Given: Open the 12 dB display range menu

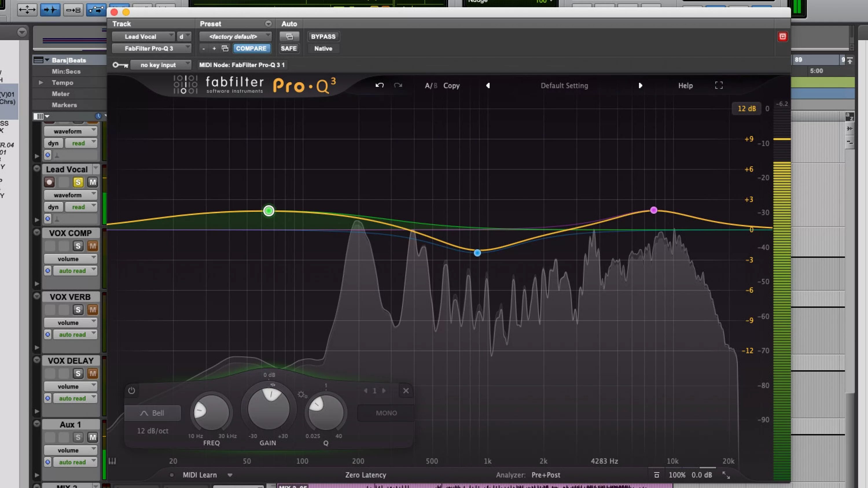Looking at the screenshot, I should pos(746,108).
